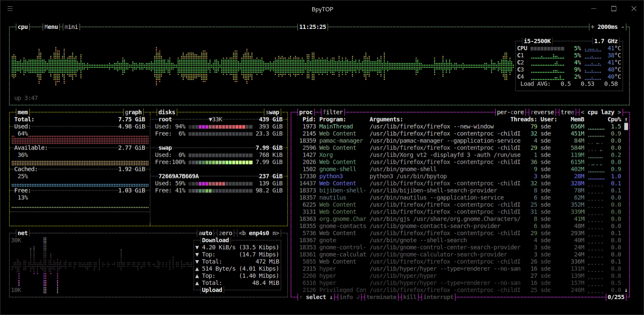Select the gnote process row
This screenshot has height=315, width=644.
(460, 240)
